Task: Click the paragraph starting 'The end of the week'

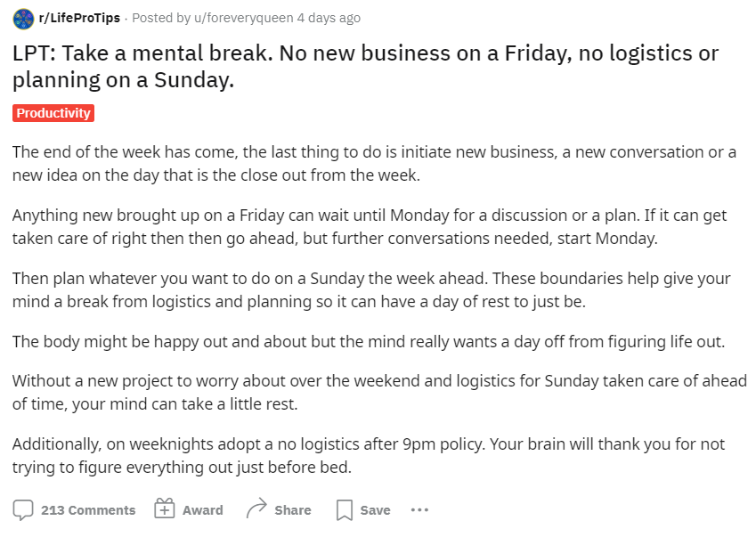Action: click(374, 163)
